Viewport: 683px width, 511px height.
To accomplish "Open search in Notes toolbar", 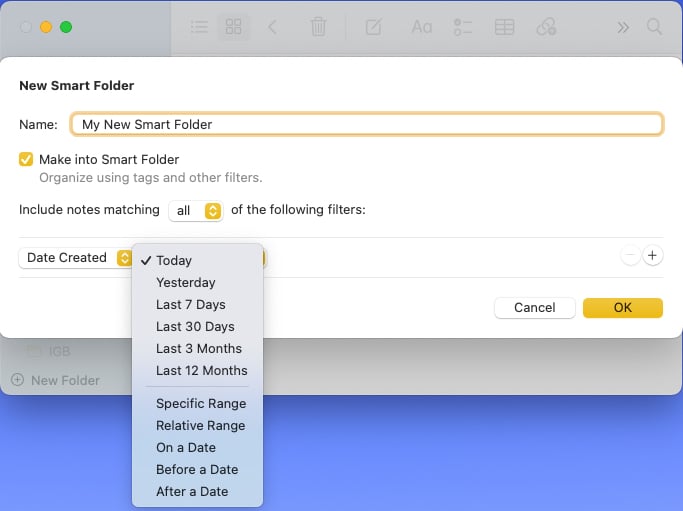I will [x=654, y=27].
